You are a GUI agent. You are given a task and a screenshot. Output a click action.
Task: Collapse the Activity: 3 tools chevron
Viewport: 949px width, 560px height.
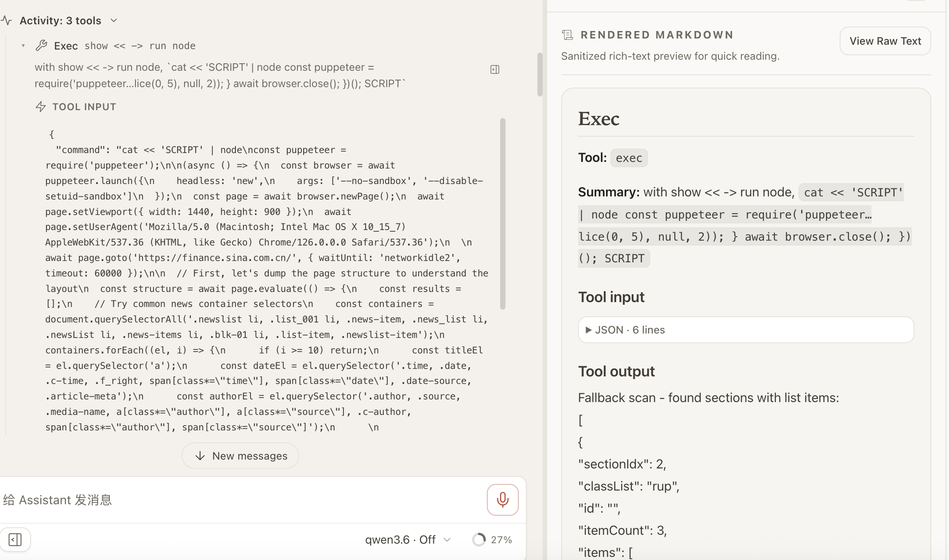(x=114, y=20)
